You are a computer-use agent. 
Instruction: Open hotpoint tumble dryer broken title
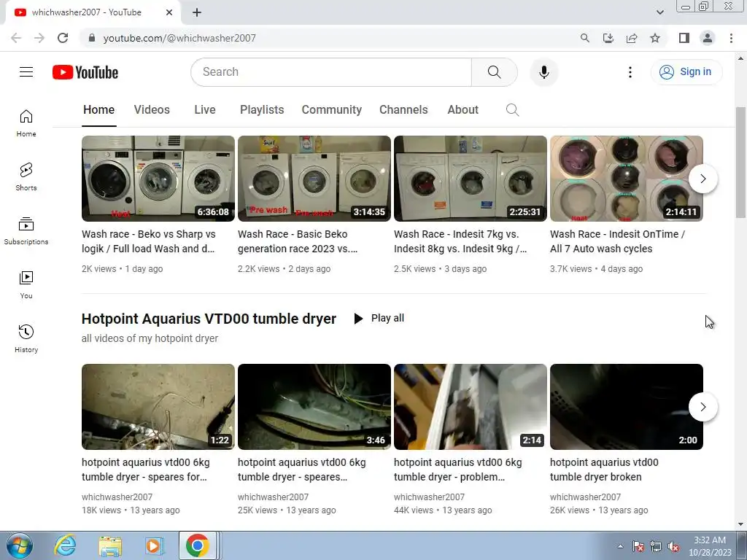[x=604, y=470]
